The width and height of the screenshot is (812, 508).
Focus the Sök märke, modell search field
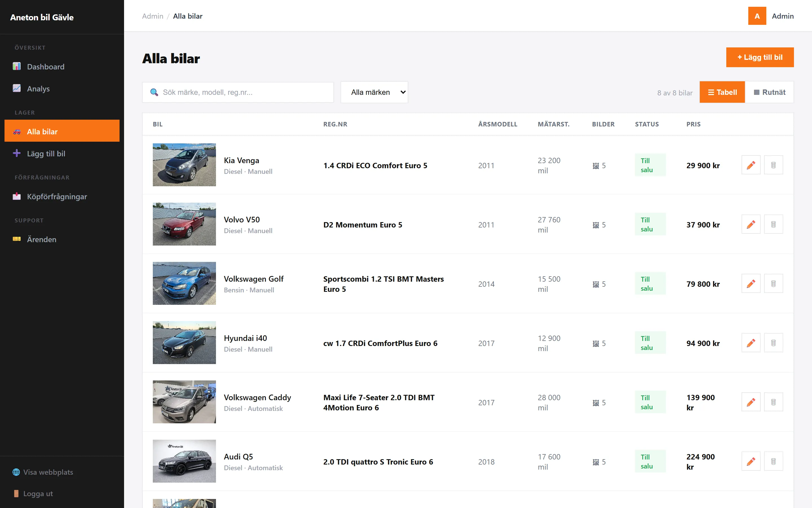coord(238,92)
